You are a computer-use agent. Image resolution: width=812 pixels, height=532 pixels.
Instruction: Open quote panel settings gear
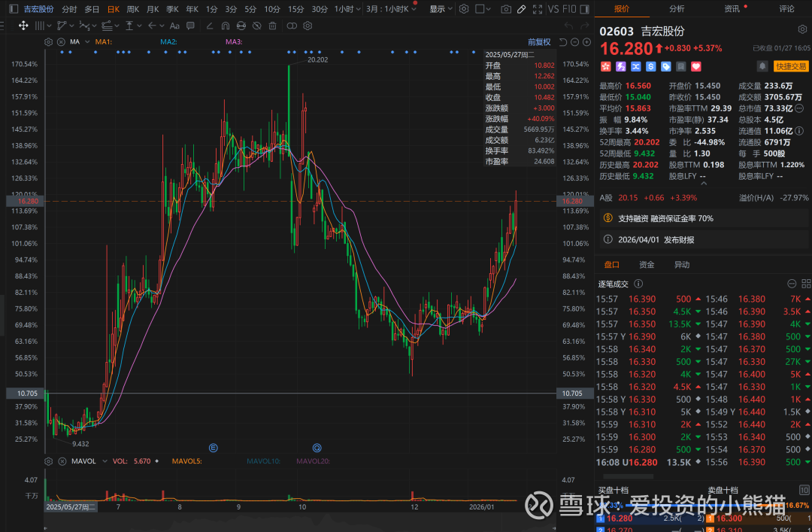pos(802,30)
